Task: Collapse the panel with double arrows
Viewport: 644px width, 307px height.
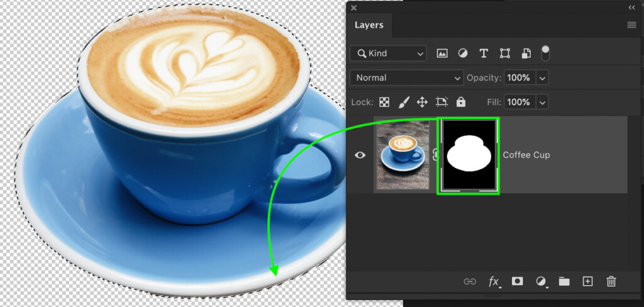Action: (x=631, y=8)
